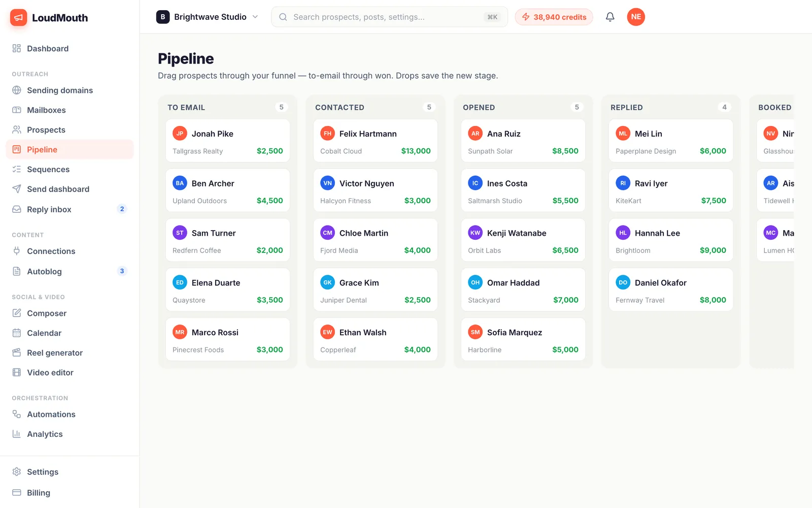Click the Victor Nguyen name
Image resolution: width=812 pixels, height=508 pixels.
point(366,183)
